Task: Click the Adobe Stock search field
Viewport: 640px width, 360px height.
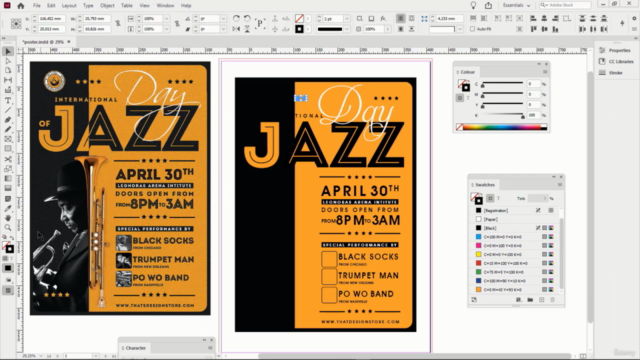Action: pyautogui.click(x=565, y=5)
